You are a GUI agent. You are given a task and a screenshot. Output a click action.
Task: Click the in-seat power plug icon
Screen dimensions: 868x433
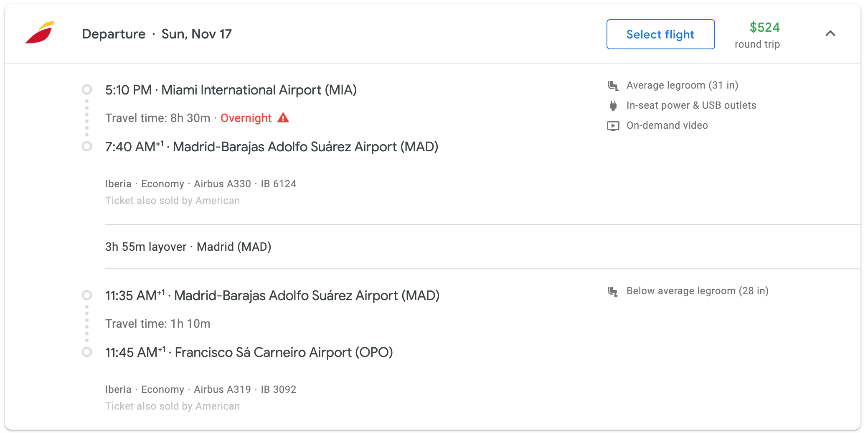613,106
